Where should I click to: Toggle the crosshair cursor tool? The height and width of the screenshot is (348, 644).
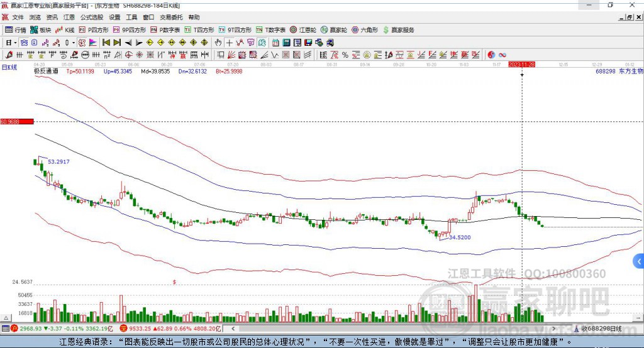click(x=229, y=43)
